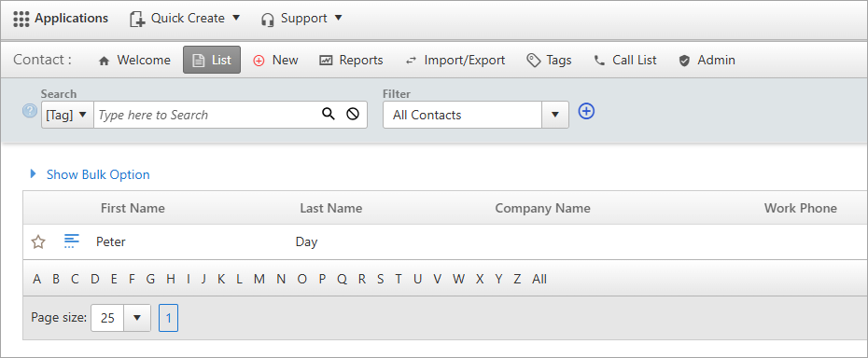868x358 pixels.
Task: Open the [Tag] search type dropdown
Action: [67, 115]
